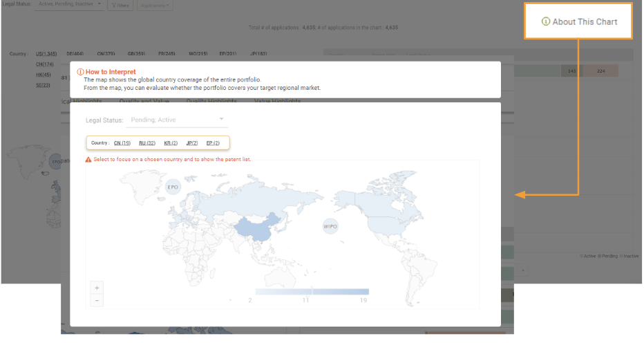Click the WIPO bubble on the map
This screenshot has height=343, width=644.
click(x=330, y=227)
